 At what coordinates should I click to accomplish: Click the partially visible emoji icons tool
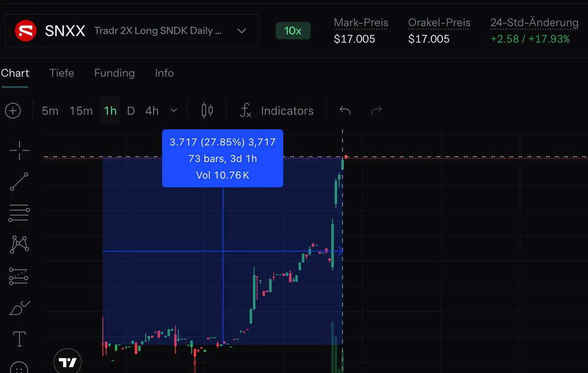(19, 368)
